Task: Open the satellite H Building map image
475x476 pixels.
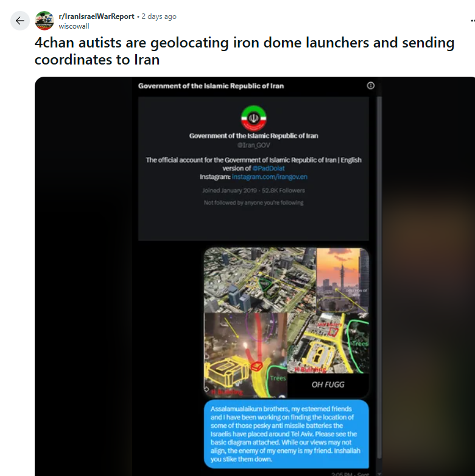Action: 328,343
